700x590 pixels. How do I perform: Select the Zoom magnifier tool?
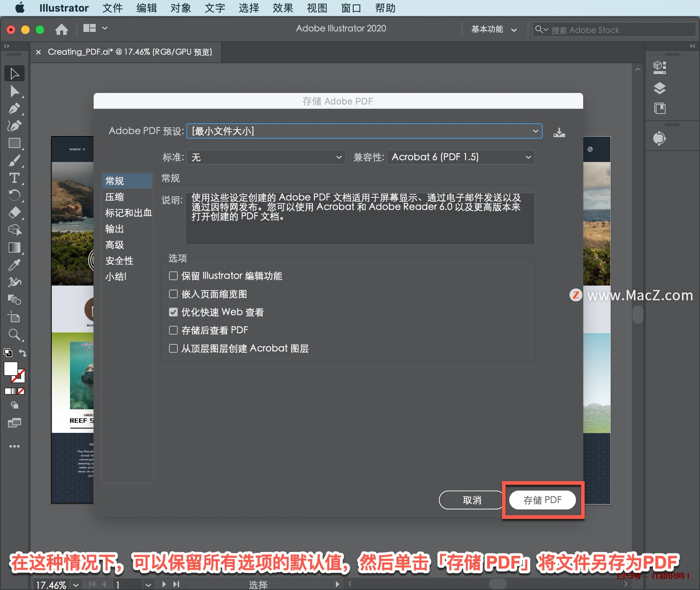point(15,335)
